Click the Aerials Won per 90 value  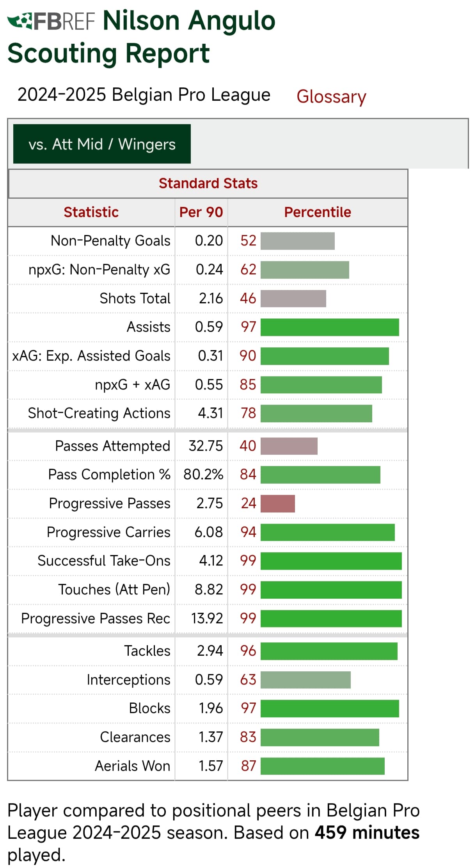tap(211, 766)
